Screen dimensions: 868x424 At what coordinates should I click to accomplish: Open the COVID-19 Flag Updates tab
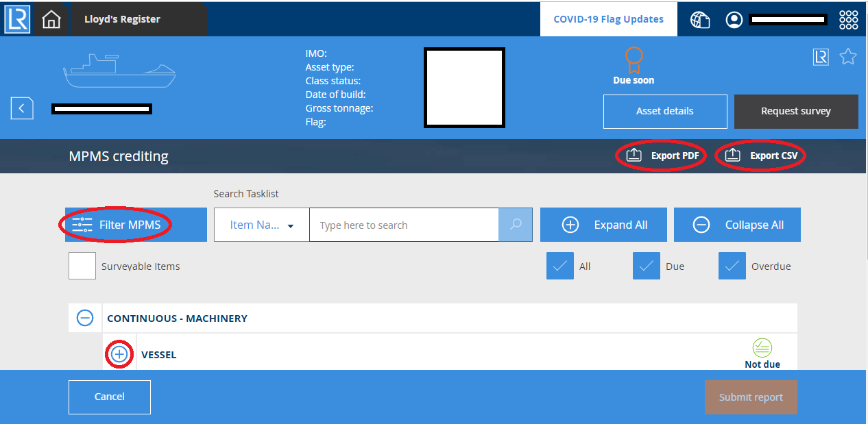[608, 19]
